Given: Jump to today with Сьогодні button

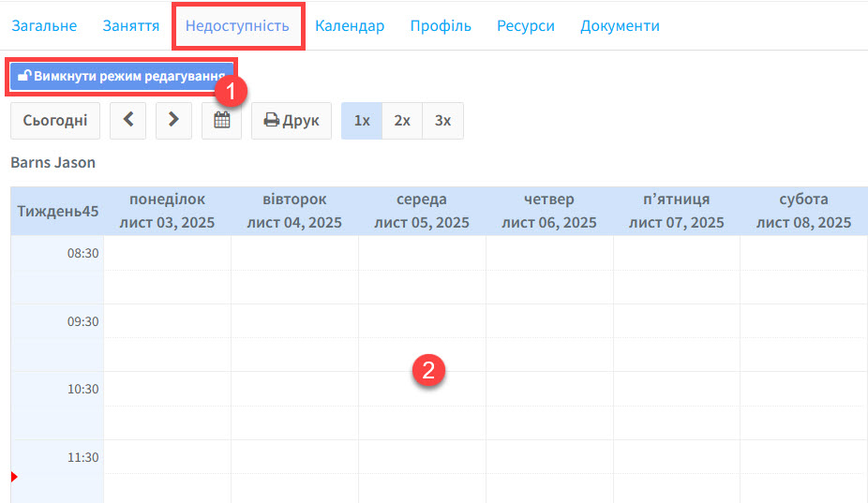Looking at the screenshot, I should (x=55, y=121).
